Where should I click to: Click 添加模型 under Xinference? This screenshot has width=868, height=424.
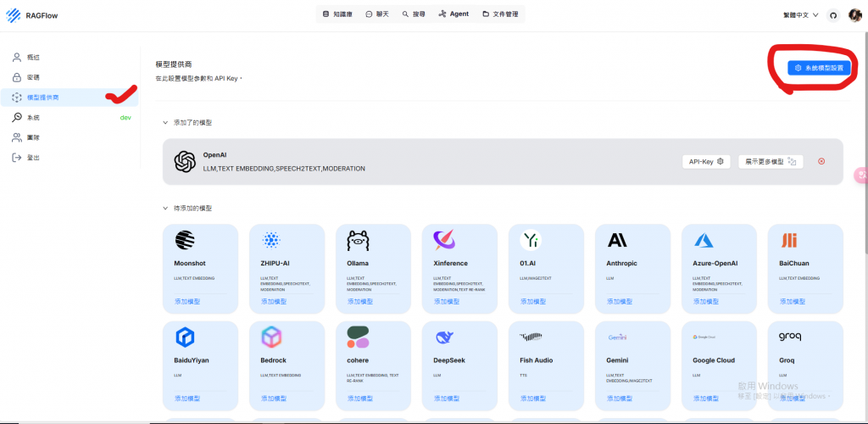pos(446,302)
